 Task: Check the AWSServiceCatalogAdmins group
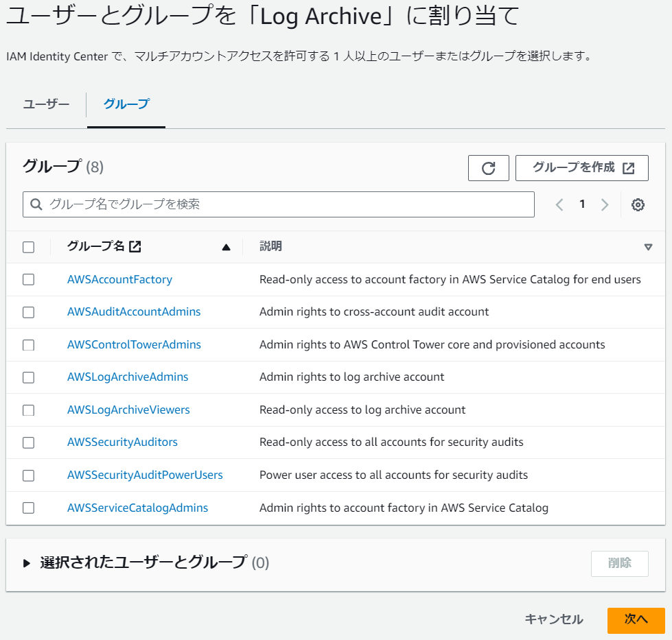point(28,508)
